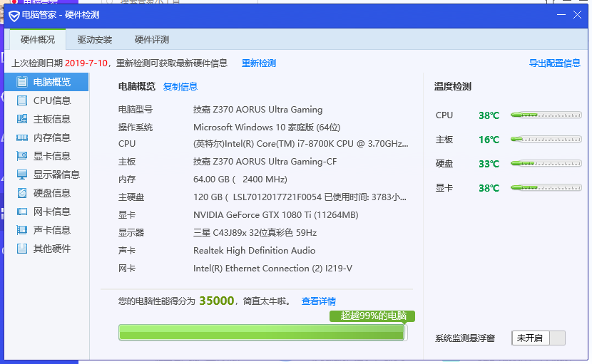This screenshot has width=592, height=364.
Task: Open the 主板信息 sidebar icon
Action: (22, 119)
